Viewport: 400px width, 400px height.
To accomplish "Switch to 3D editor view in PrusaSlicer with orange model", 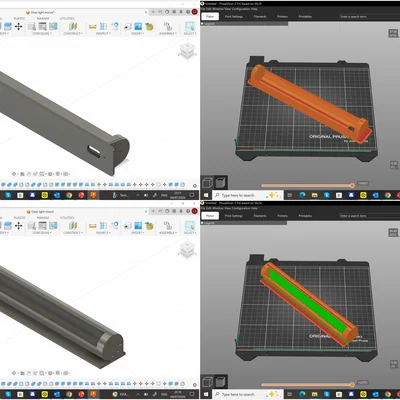I will 208,183.
